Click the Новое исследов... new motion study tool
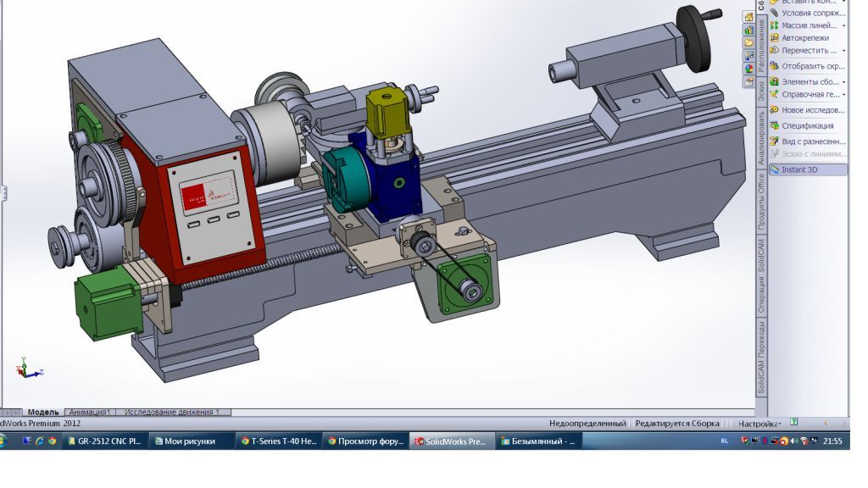 [x=808, y=109]
